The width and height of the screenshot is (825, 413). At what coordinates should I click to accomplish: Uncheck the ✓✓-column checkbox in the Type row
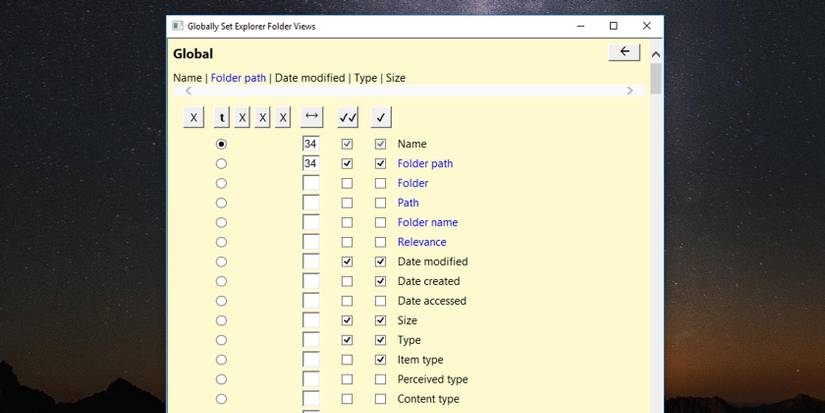[347, 340]
